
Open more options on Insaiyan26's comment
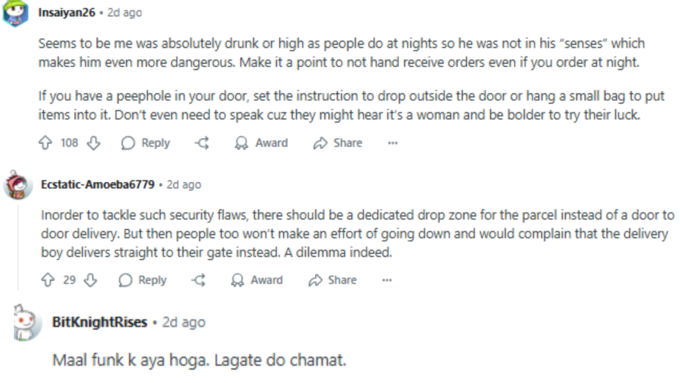click(392, 143)
